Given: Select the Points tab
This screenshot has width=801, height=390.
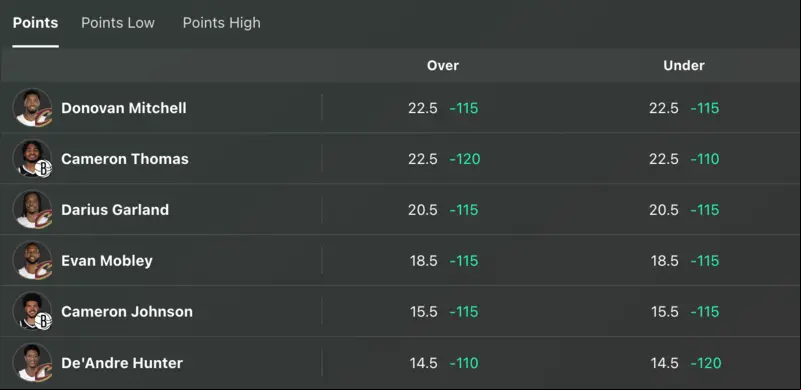Looking at the screenshot, I should 35,23.
